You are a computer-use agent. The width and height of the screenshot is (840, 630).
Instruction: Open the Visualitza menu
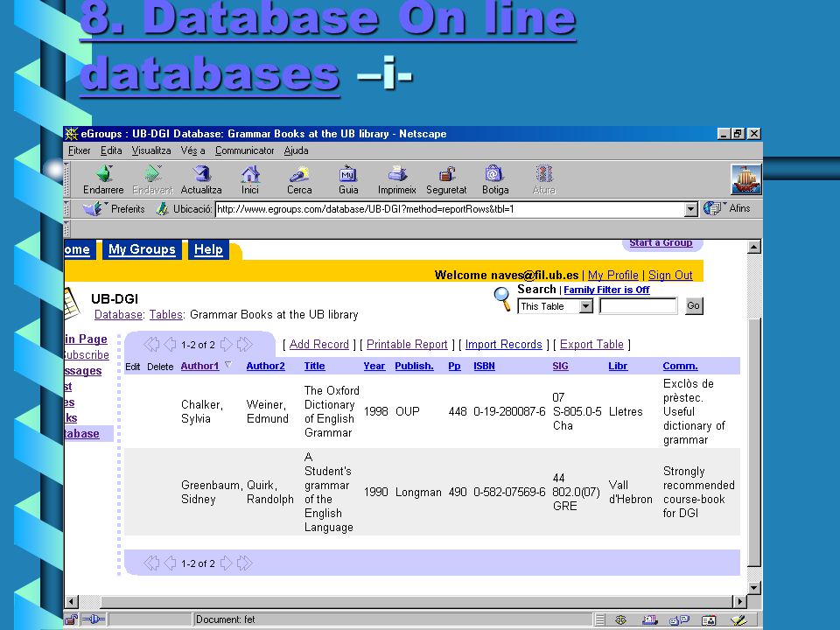point(151,150)
